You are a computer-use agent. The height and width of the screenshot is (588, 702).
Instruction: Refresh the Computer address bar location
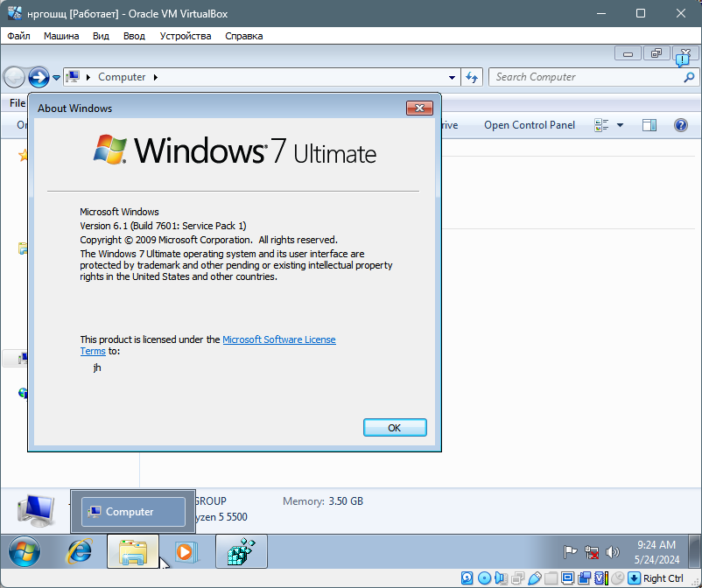click(x=472, y=77)
